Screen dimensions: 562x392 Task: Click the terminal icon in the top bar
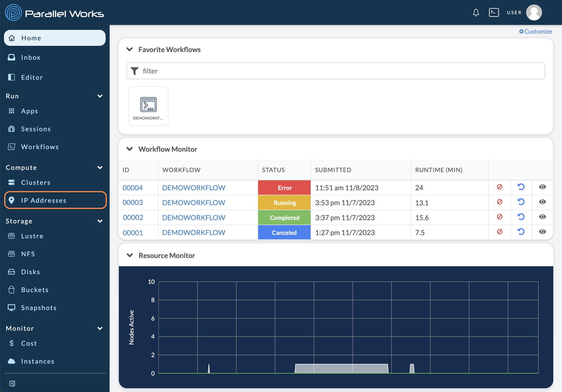click(494, 12)
